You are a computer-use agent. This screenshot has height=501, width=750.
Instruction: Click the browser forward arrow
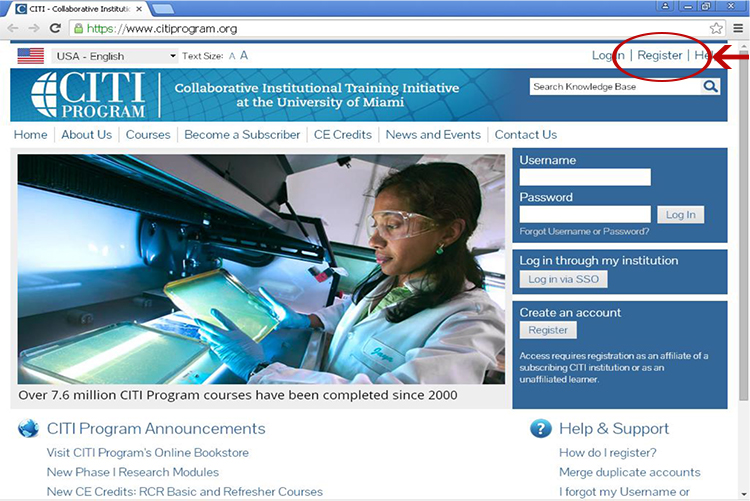pyautogui.click(x=33, y=28)
